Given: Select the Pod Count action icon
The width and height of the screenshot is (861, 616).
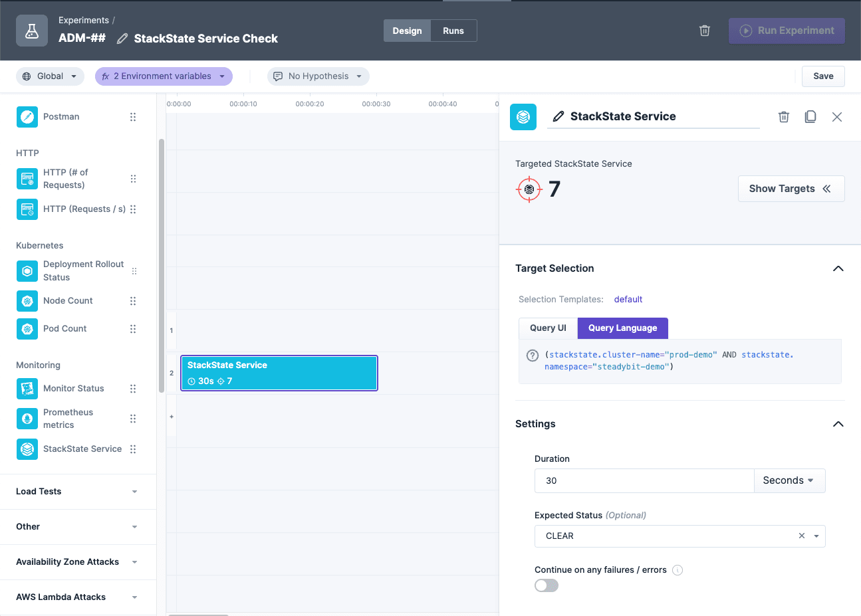Looking at the screenshot, I should (x=27, y=328).
